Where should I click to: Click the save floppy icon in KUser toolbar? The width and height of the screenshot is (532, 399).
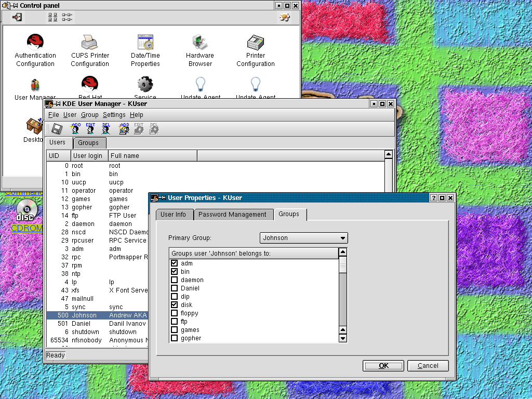(57, 129)
